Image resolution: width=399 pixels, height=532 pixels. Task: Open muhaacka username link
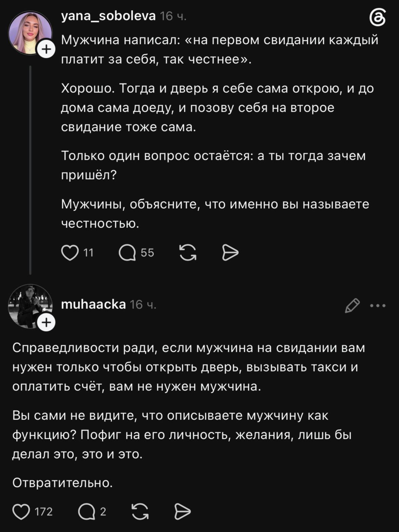click(x=93, y=304)
